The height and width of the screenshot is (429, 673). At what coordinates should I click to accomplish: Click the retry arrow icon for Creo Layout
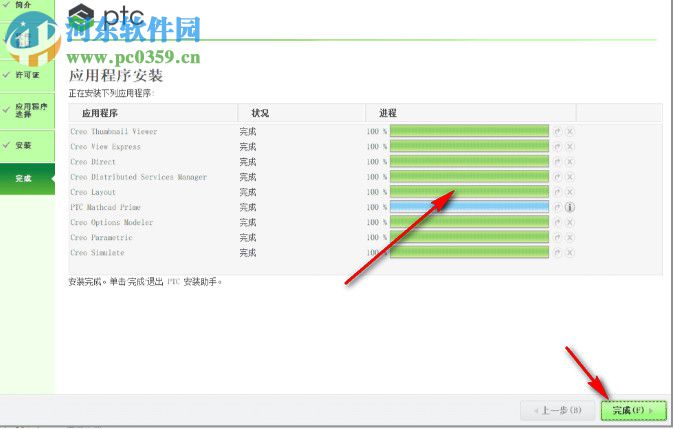[x=557, y=192]
